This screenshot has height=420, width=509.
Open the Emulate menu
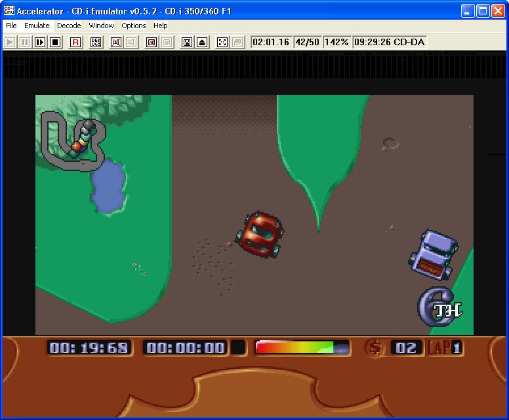37,26
